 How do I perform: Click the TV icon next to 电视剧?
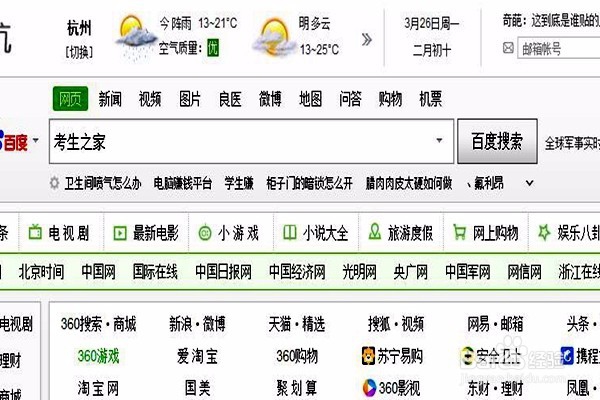pos(35,232)
